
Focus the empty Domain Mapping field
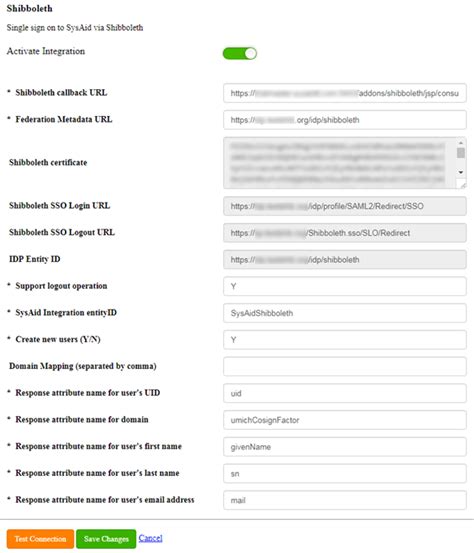point(345,366)
